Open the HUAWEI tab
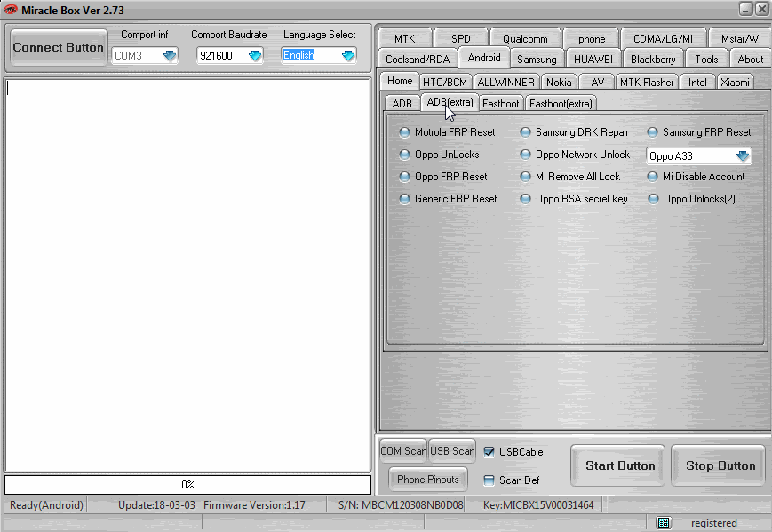772x532 pixels. click(x=593, y=59)
